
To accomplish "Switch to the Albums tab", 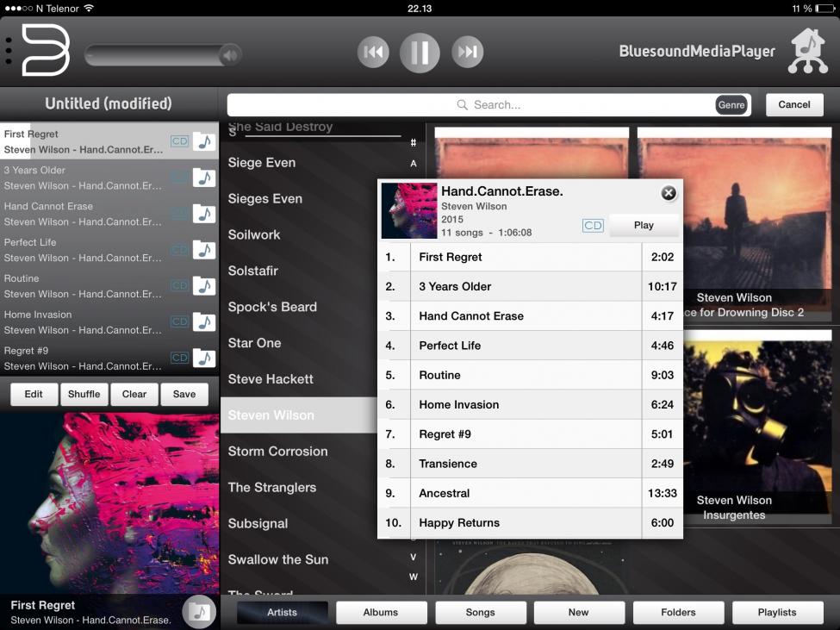I will pos(381,612).
